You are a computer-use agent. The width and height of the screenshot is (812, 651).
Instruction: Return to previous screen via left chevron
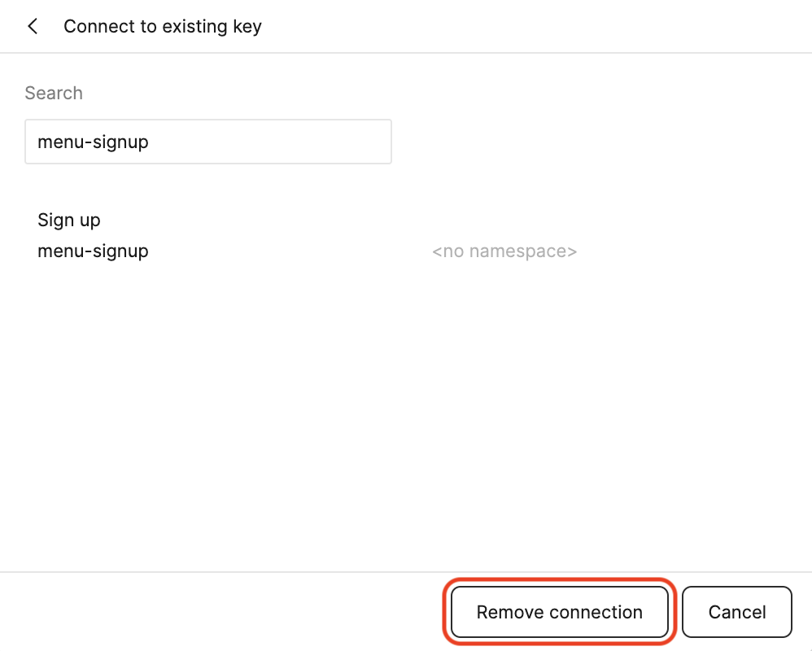(x=33, y=26)
